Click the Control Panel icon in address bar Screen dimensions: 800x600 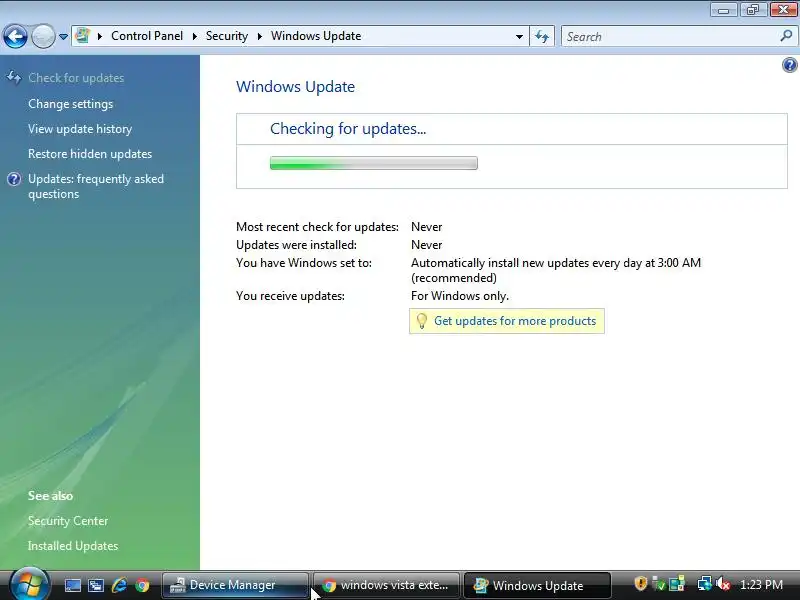pos(82,36)
